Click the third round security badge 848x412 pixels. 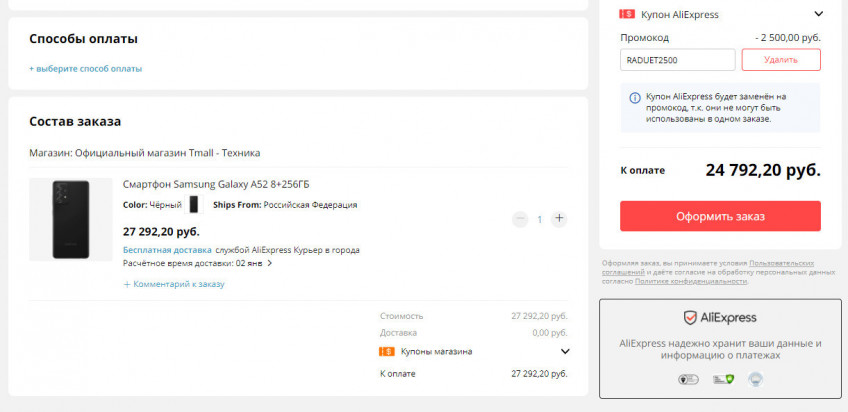click(x=755, y=379)
